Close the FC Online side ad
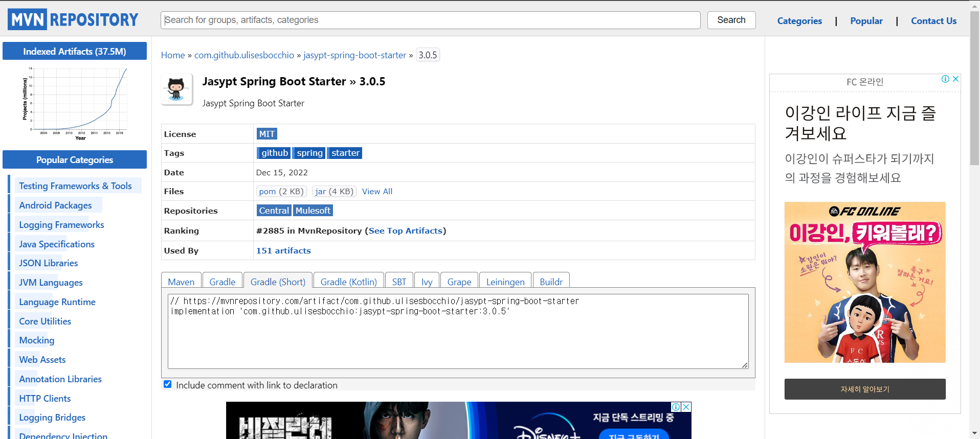Image resolution: width=980 pixels, height=439 pixels. tap(955, 79)
